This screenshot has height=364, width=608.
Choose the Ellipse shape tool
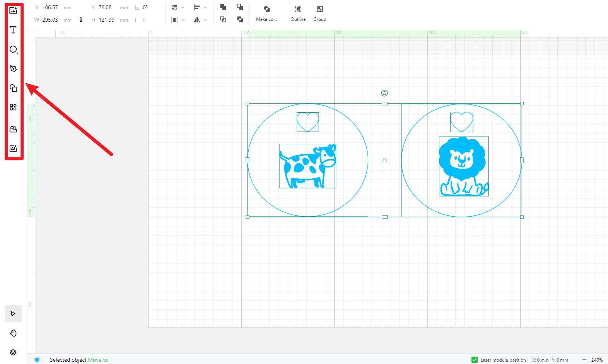coord(13,49)
